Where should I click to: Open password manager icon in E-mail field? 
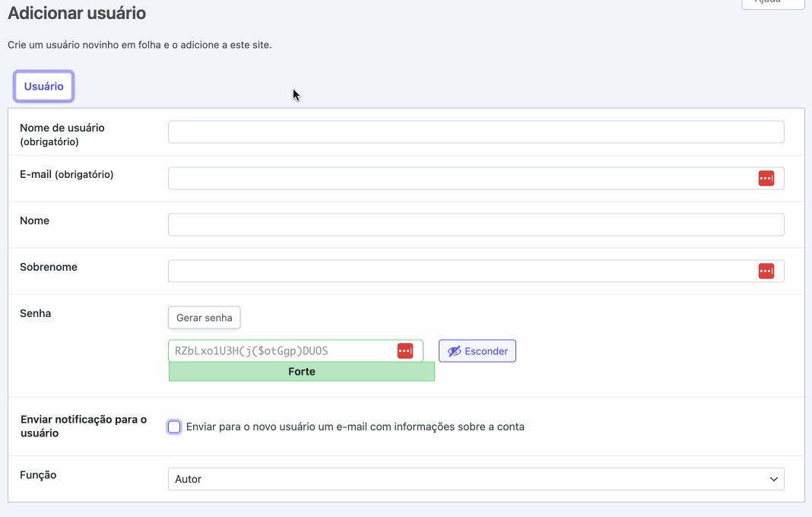[x=766, y=178]
